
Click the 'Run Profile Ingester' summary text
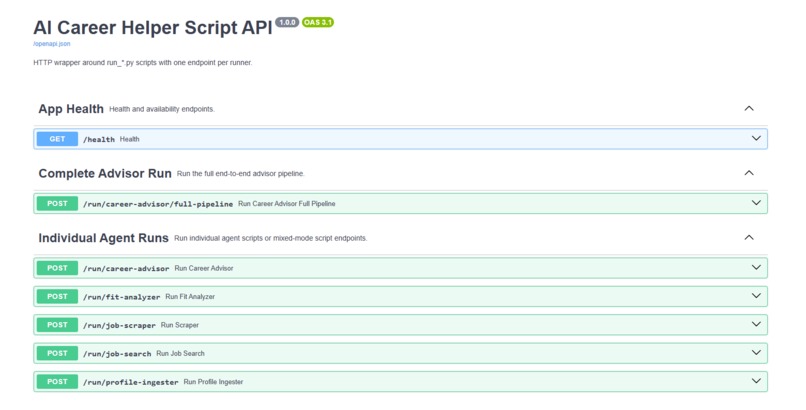pyautogui.click(x=213, y=382)
